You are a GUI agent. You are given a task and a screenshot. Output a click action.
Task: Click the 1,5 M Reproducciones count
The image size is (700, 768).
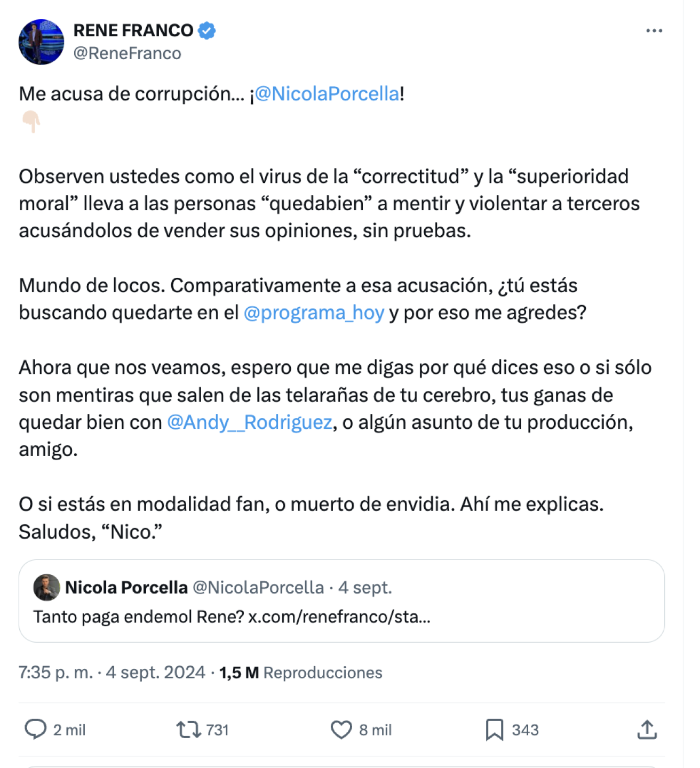point(300,673)
